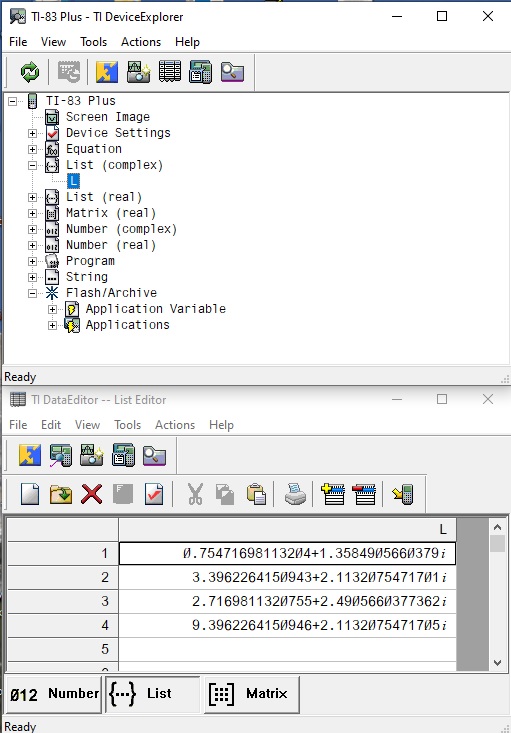Switch to the Matrix tab
This screenshot has width=511, height=733.
[x=252, y=694]
